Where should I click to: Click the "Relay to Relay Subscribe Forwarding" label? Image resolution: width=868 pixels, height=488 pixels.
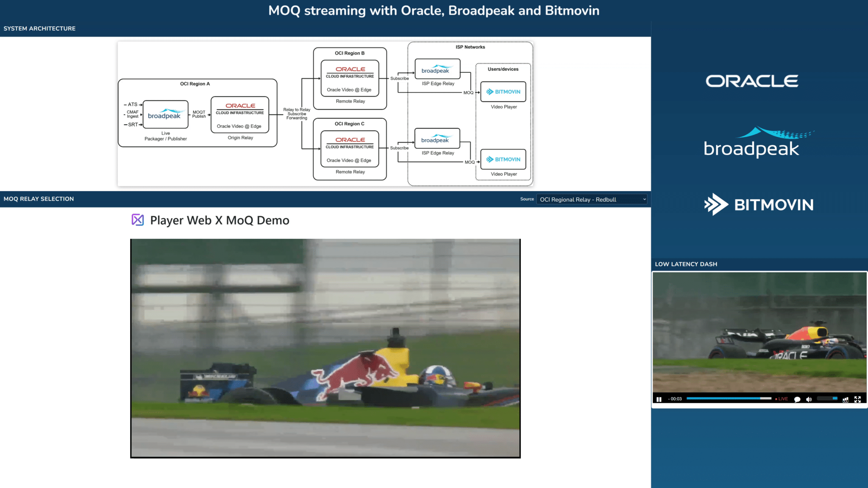tap(297, 114)
